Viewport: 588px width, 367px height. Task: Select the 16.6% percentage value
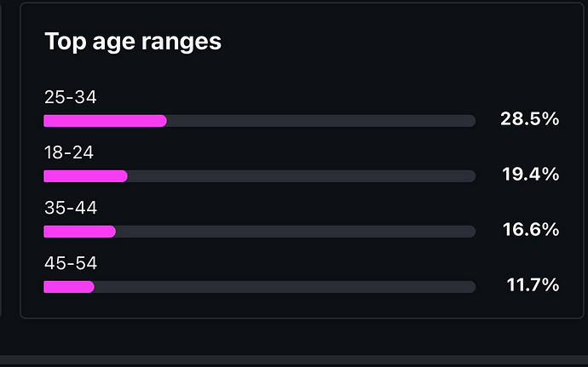(530, 230)
